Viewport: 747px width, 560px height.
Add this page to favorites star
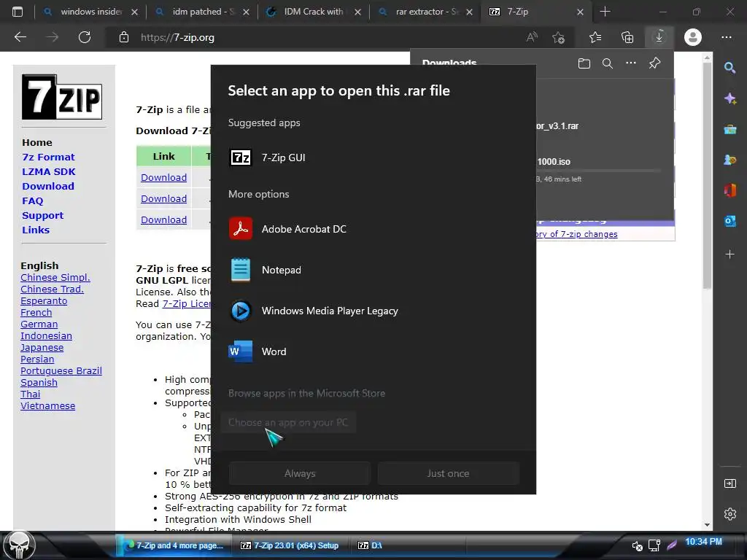[558, 37]
